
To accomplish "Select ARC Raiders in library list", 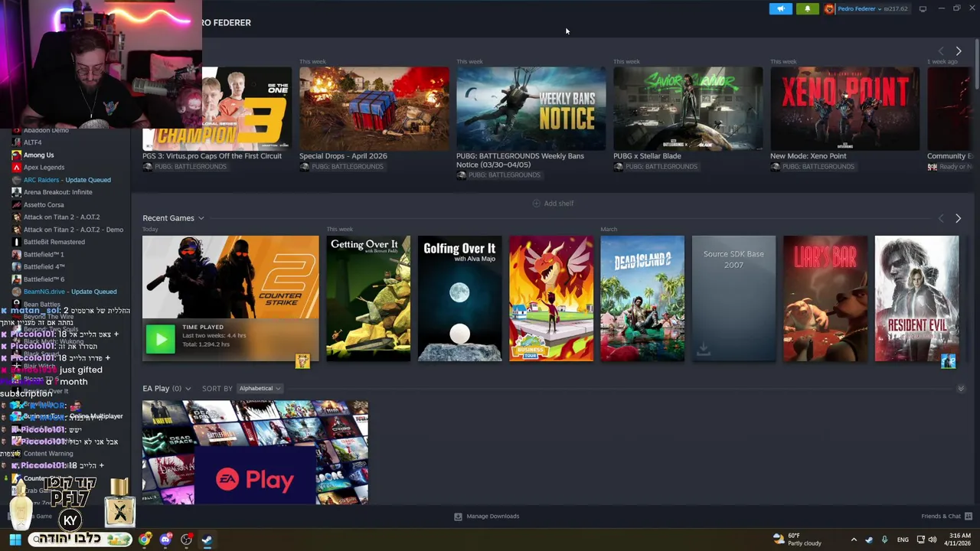I will click(x=67, y=180).
